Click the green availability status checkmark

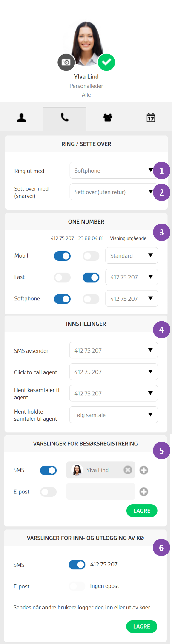[106, 62]
